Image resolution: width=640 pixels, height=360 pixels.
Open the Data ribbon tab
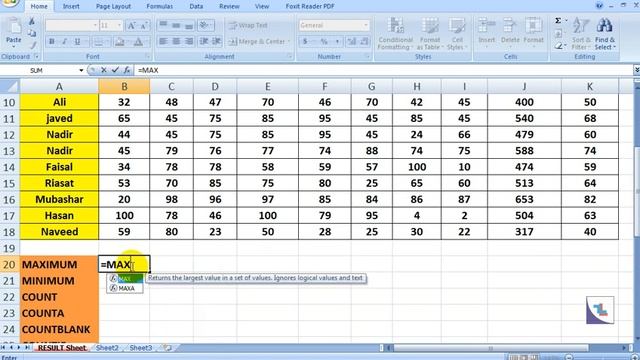click(196, 7)
